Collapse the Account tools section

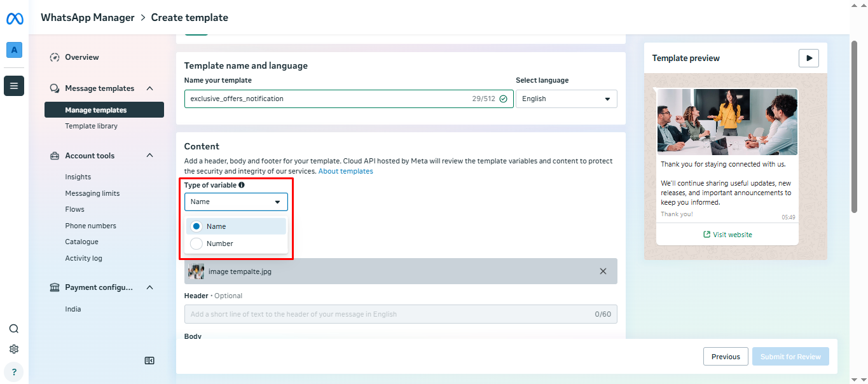click(x=150, y=156)
